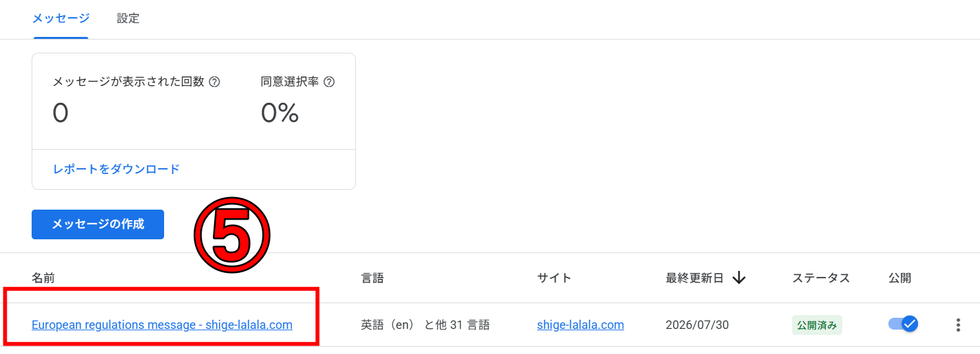Open the shige-lalala.com site link
The image size is (980, 354).
click(581, 325)
